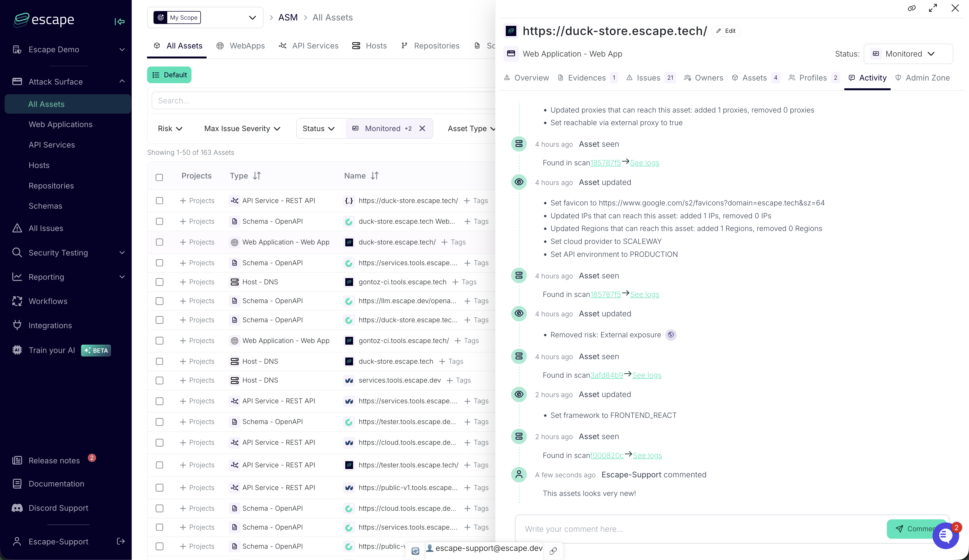Open the support chat bubble
The width and height of the screenshot is (969, 560).
(x=946, y=536)
